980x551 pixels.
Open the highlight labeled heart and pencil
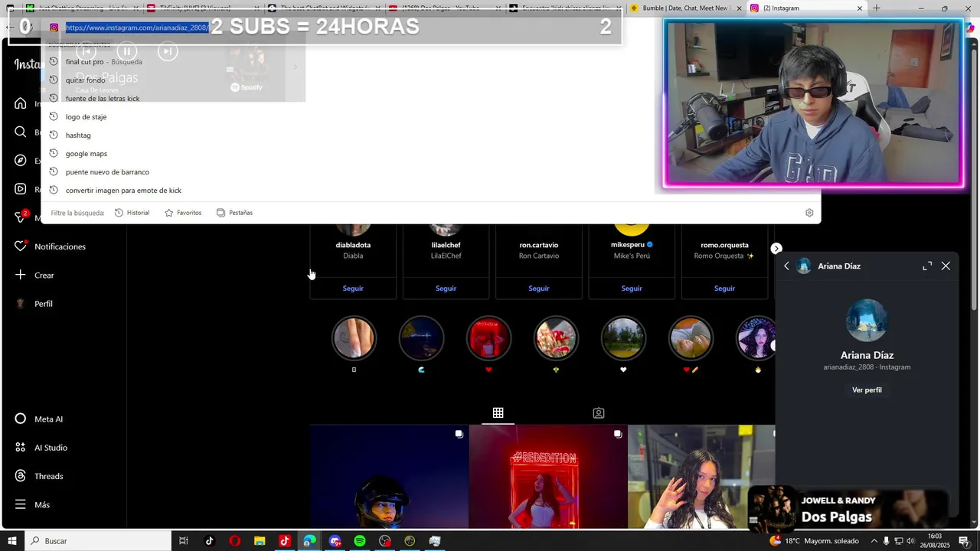point(691,337)
